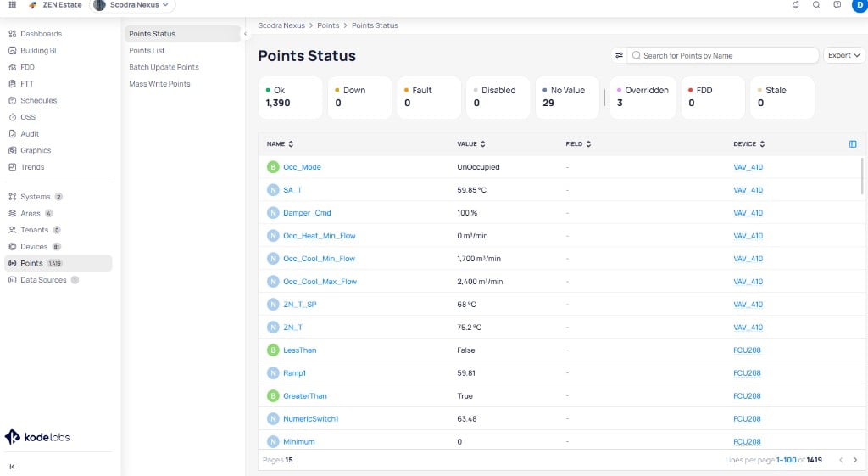
Task: Click Scodra Nexus breadcrumb link
Action: click(281, 25)
